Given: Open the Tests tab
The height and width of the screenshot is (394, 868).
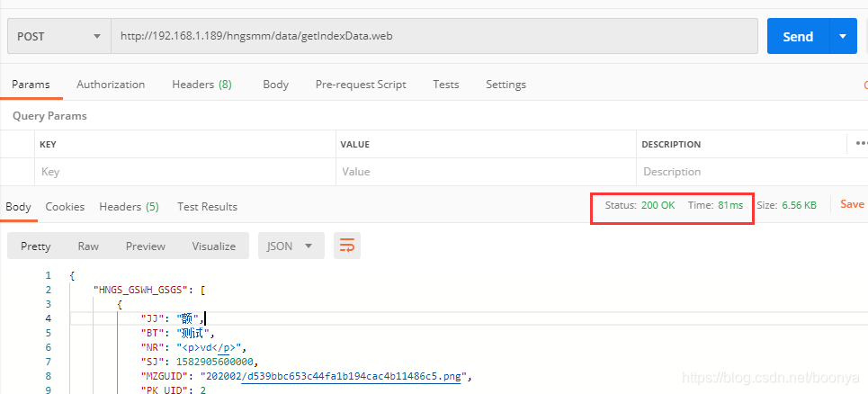Looking at the screenshot, I should pos(445,85).
